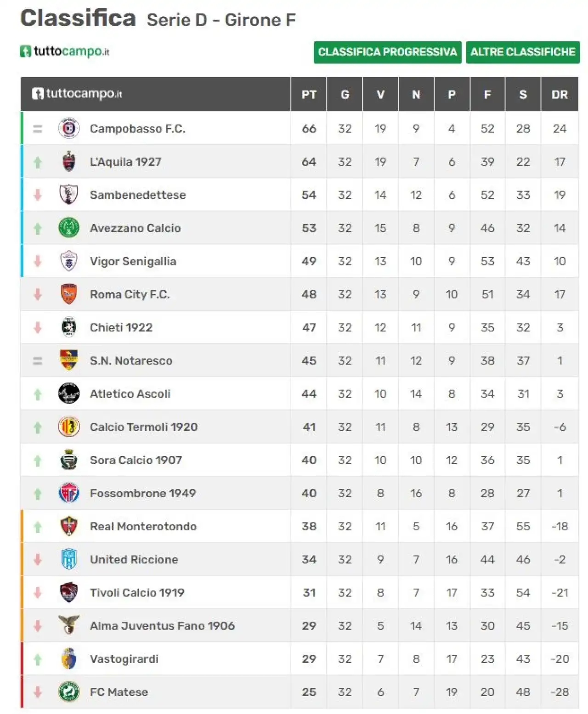The image size is (588, 714).
Task: Sort the table by PT column header
Action: point(309,95)
